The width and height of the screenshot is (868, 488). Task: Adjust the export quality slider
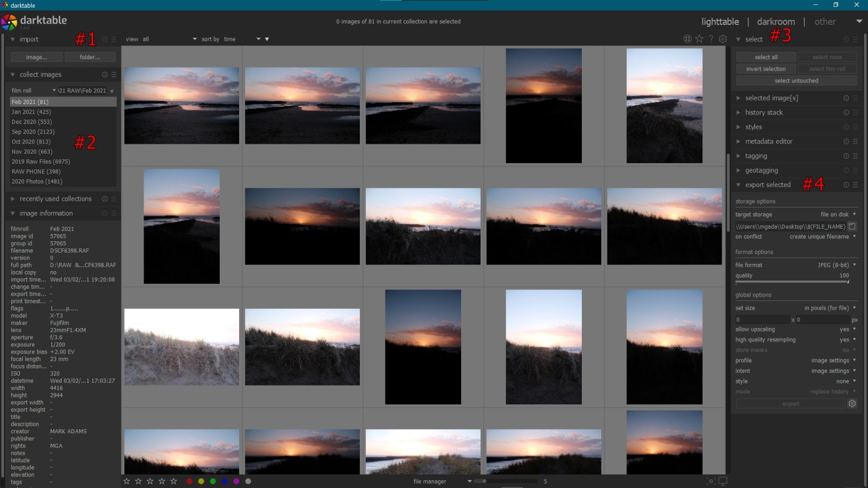[x=792, y=282]
